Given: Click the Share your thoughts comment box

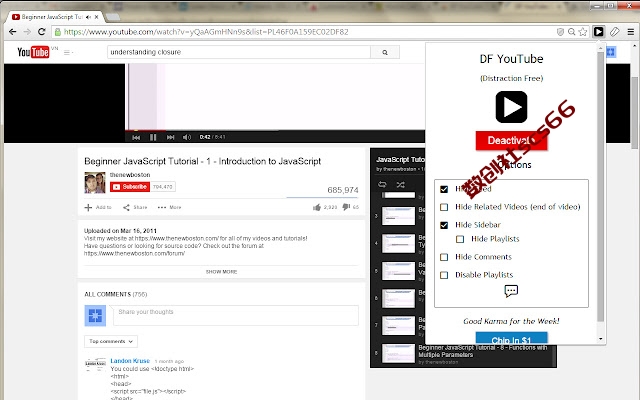Looking at the screenshot, I should (236, 316).
